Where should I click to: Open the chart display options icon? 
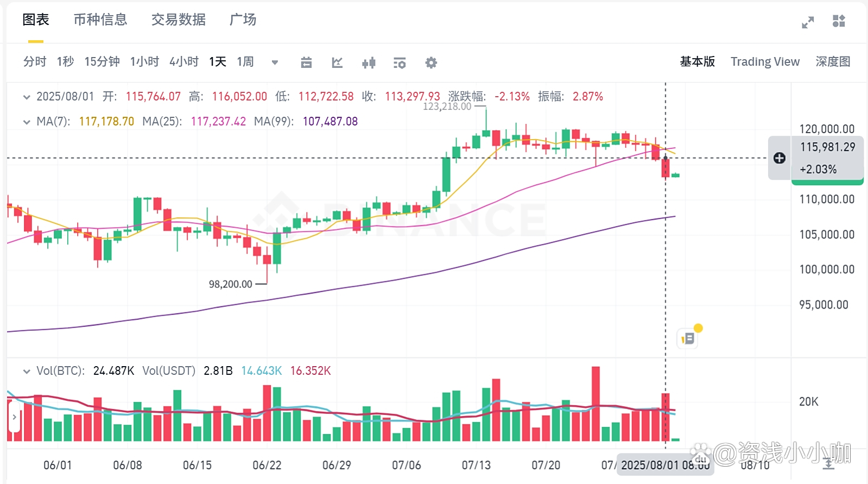[x=400, y=62]
